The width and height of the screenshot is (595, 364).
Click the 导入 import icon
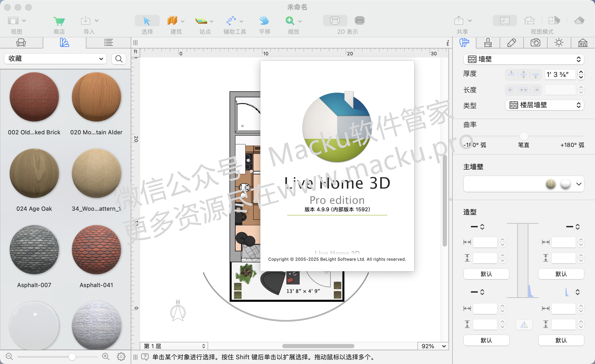(86, 21)
